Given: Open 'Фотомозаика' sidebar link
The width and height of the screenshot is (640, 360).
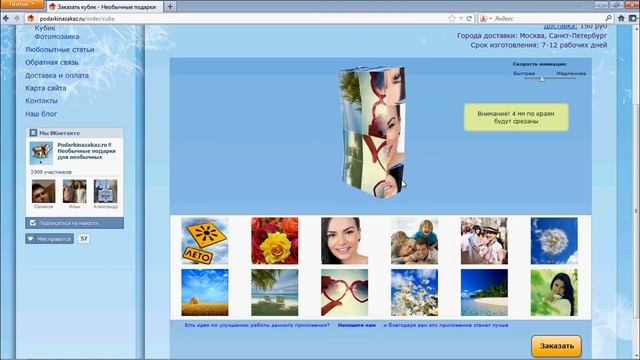Looking at the screenshot, I should 57,37.
